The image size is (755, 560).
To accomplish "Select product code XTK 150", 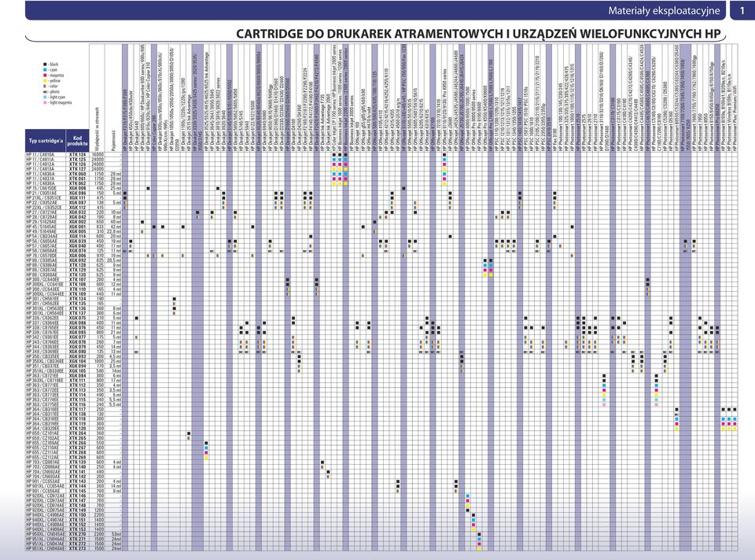I will (77, 514).
